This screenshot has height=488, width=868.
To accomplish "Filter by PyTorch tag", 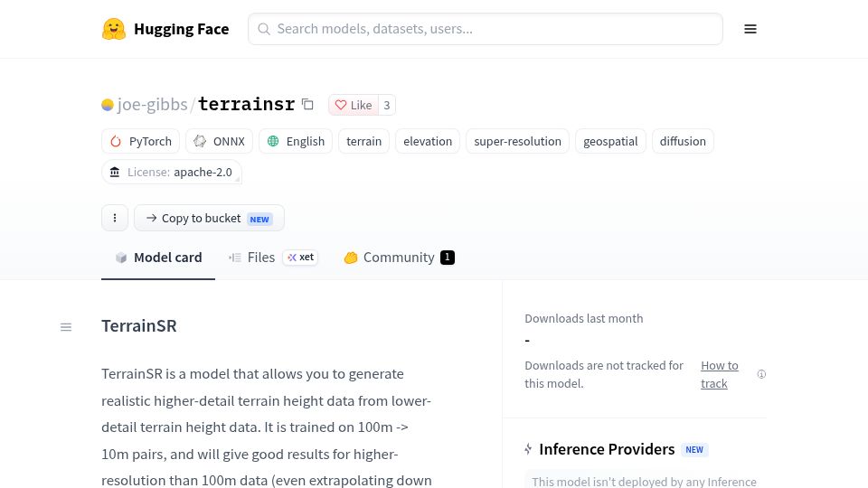I will click(x=141, y=141).
